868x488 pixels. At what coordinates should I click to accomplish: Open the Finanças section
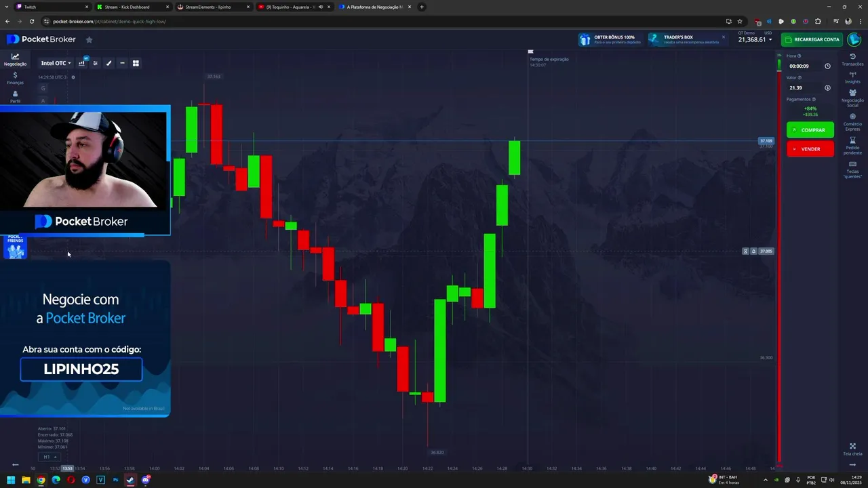(15, 78)
